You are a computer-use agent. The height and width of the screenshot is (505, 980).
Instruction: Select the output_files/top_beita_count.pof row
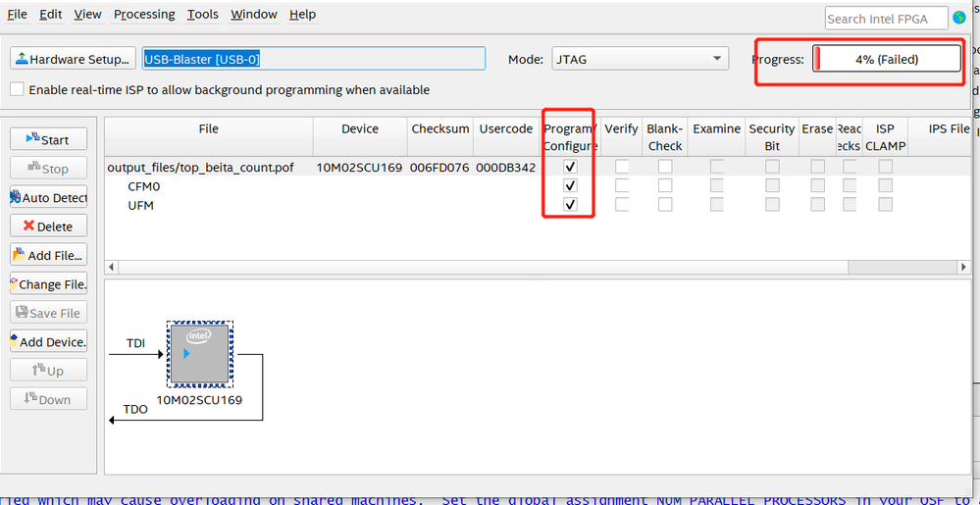coord(201,168)
